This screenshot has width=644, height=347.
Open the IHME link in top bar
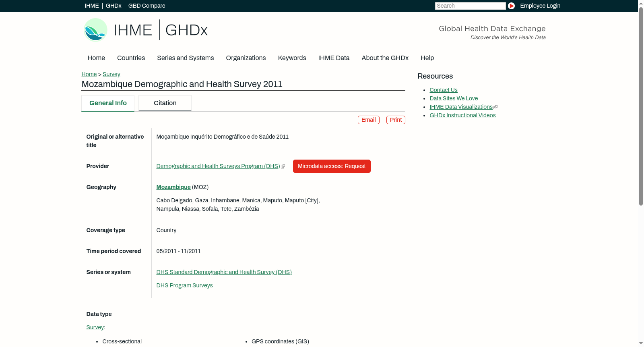click(92, 6)
